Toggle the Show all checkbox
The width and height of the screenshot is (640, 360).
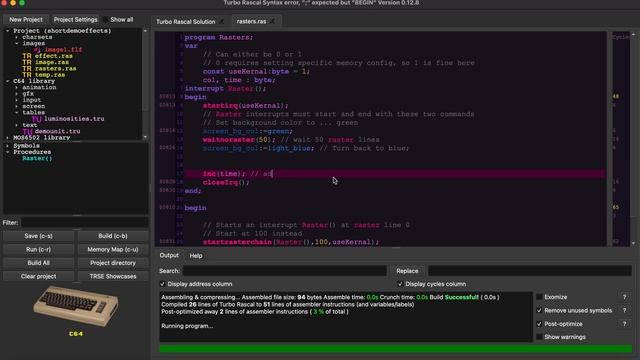tap(105, 20)
